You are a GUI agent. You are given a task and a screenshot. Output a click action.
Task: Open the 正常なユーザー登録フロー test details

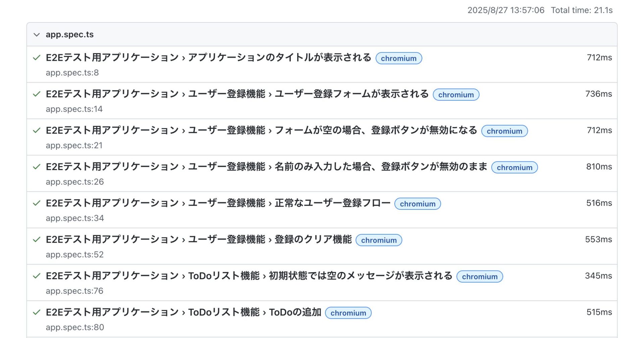point(218,203)
